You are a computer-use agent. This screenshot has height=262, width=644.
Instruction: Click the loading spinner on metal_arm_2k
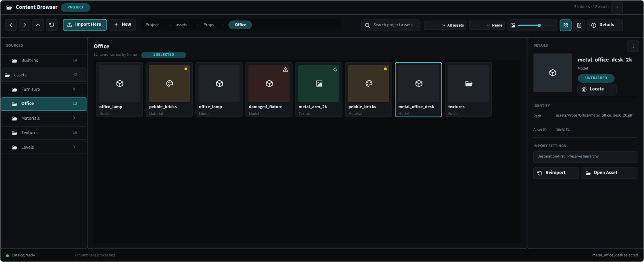click(x=335, y=70)
